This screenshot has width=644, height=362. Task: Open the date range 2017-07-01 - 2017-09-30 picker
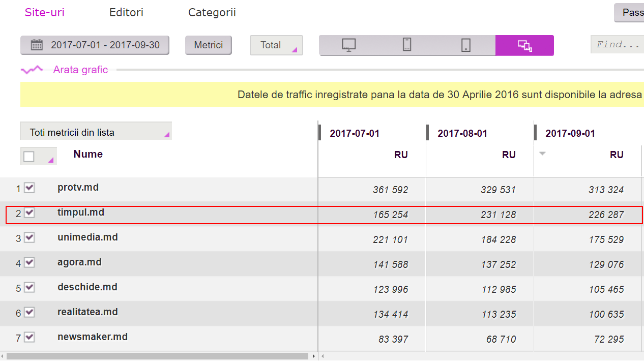click(x=95, y=45)
